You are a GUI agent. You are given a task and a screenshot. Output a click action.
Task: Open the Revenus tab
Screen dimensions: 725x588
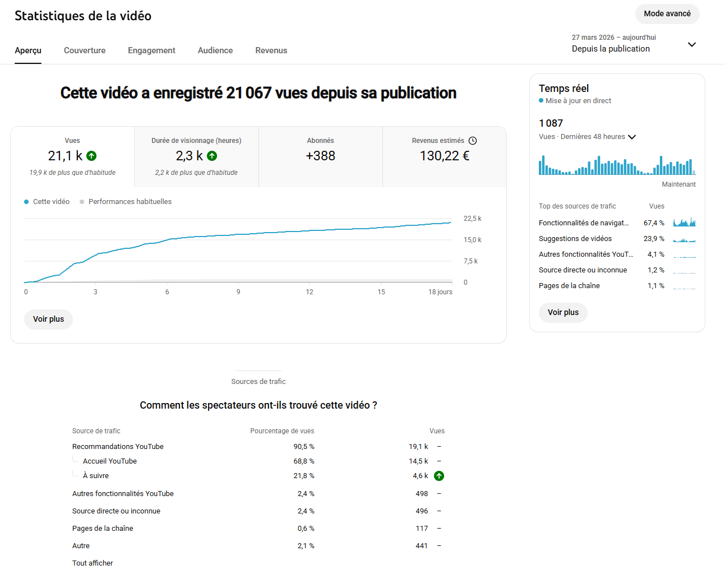[271, 50]
